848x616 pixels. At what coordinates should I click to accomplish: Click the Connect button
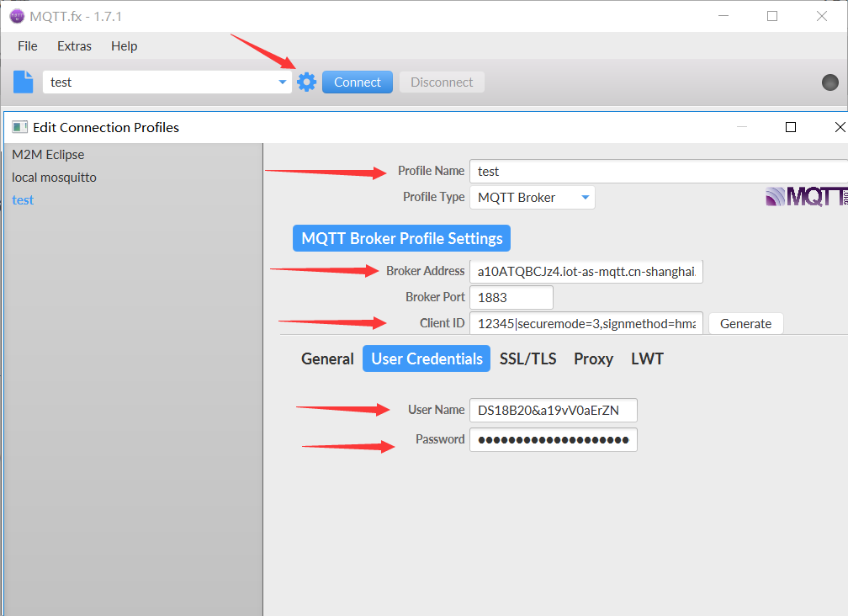pyautogui.click(x=358, y=82)
